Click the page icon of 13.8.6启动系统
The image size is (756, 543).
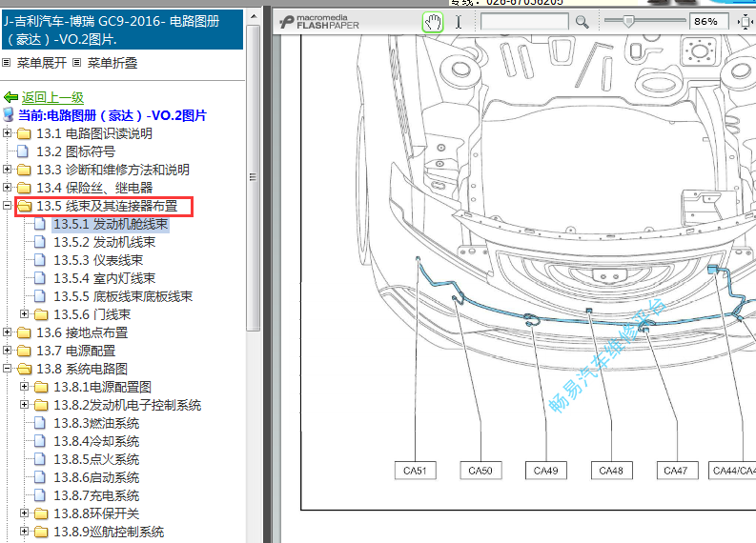click(40, 477)
